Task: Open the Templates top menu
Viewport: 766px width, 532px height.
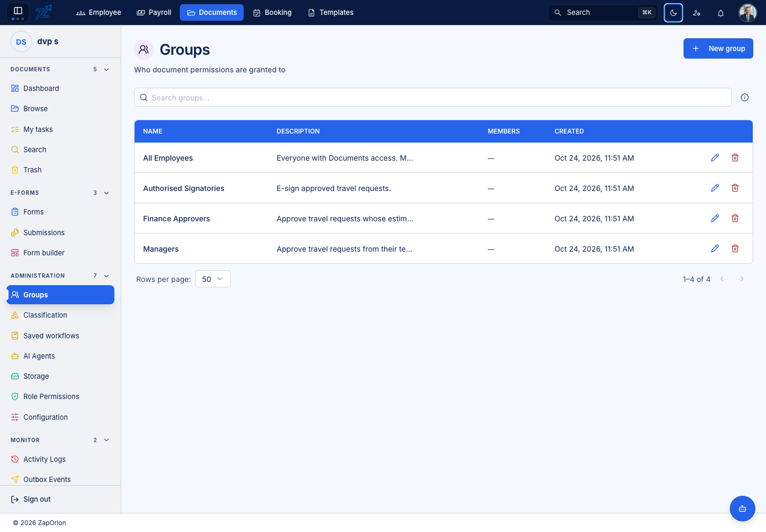Action: (330, 13)
